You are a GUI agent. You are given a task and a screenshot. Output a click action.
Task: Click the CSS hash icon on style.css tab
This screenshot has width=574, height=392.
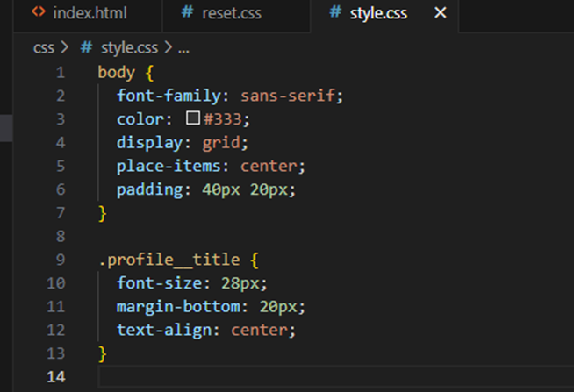coord(334,14)
